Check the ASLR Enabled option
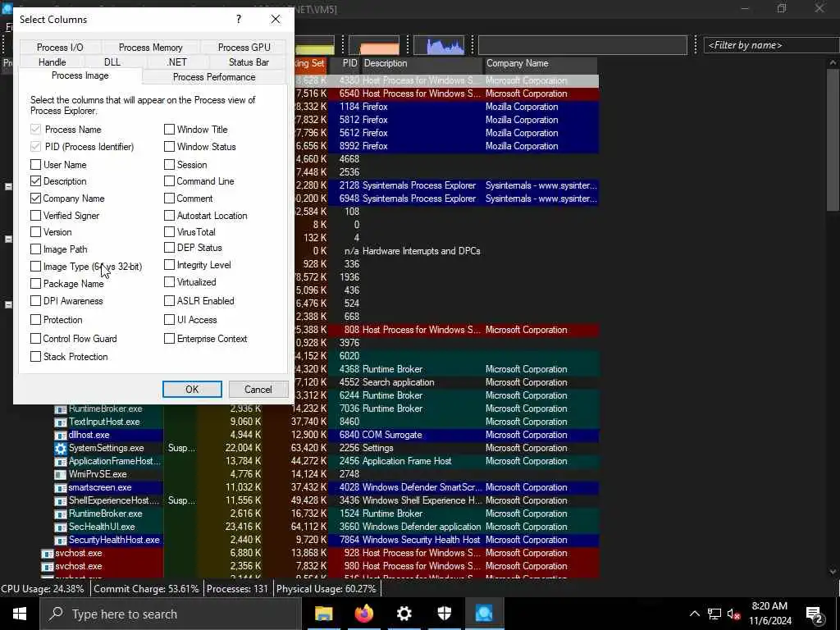Screen dimensions: 840x630 pos(169,300)
